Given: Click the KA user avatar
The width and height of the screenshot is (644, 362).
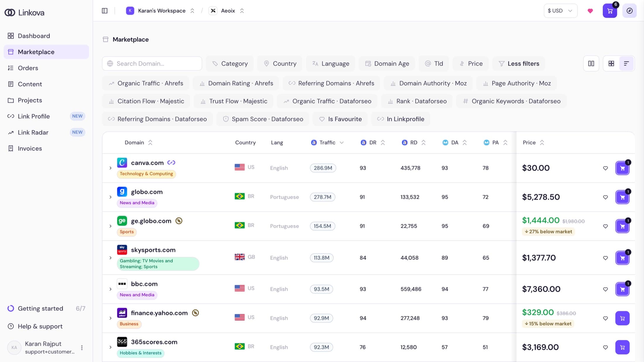Looking at the screenshot, I should point(14,347).
